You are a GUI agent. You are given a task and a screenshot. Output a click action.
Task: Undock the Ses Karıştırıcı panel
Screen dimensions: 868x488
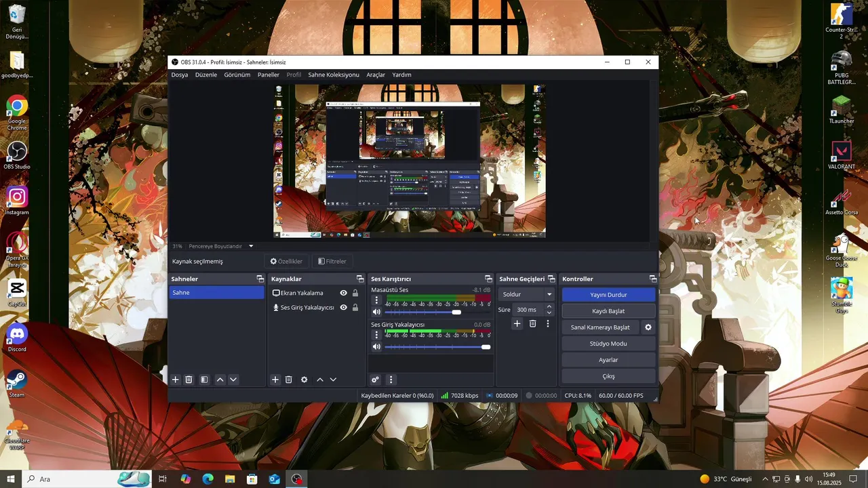(488, 279)
